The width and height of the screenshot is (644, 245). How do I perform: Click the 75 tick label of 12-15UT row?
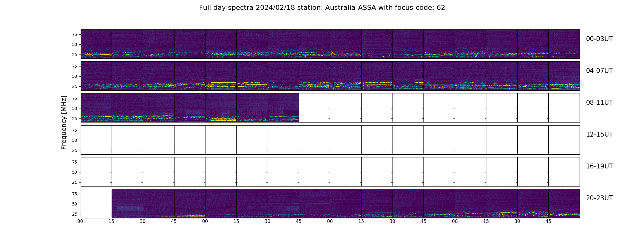(75, 130)
